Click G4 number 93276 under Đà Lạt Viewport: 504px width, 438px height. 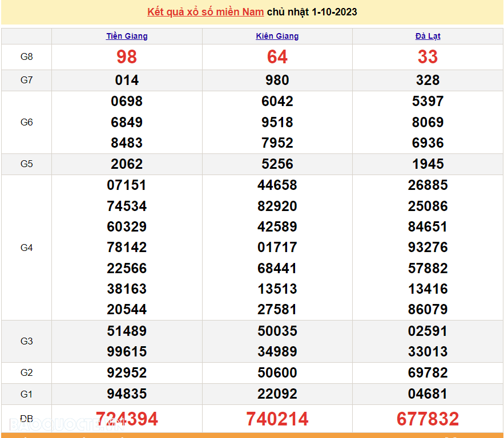(428, 248)
